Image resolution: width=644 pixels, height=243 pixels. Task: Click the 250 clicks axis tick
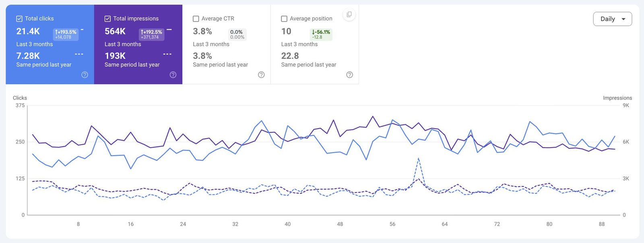(20, 142)
